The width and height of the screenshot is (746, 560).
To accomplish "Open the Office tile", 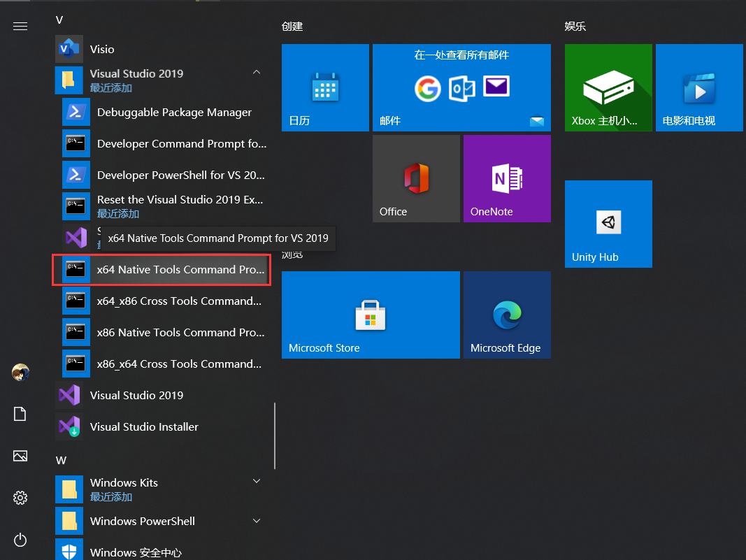I will click(416, 178).
